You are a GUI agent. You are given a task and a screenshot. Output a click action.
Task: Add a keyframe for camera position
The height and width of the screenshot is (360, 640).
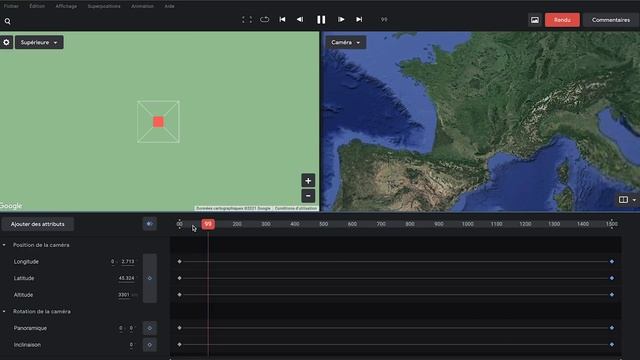pyautogui.click(x=150, y=278)
